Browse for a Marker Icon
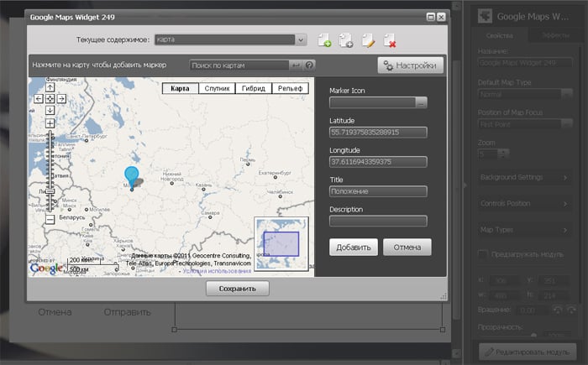Image resolution: width=588 pixels, height=365 pixels. [x=422, y=102]
